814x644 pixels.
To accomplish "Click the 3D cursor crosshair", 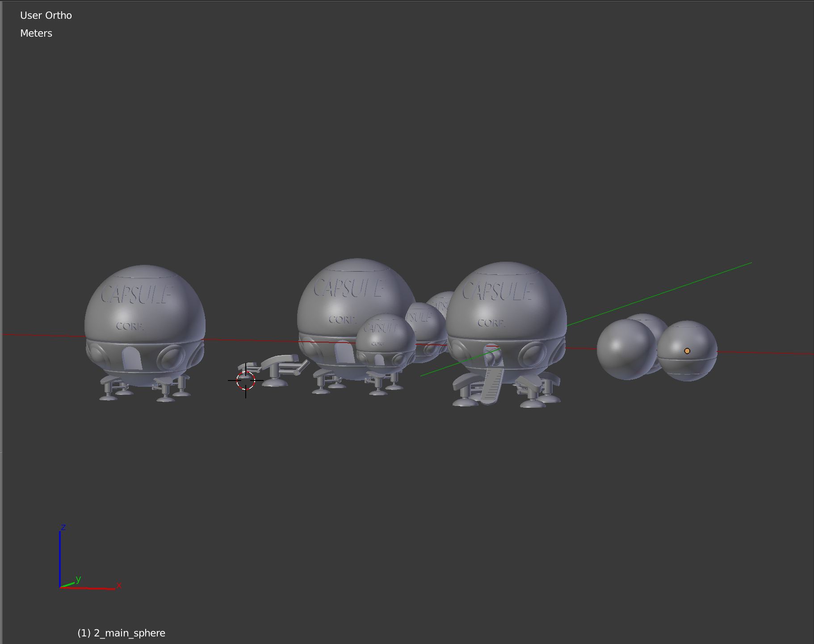I will click(246, 381).
